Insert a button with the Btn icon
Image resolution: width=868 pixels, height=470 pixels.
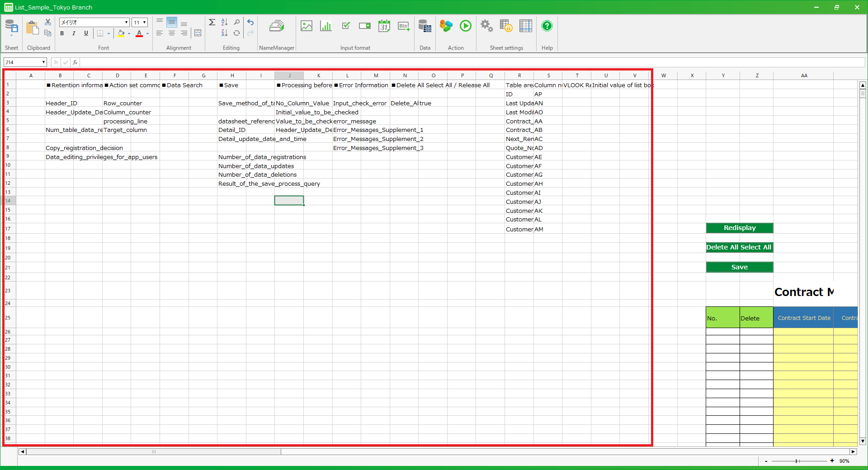point(404,26)
